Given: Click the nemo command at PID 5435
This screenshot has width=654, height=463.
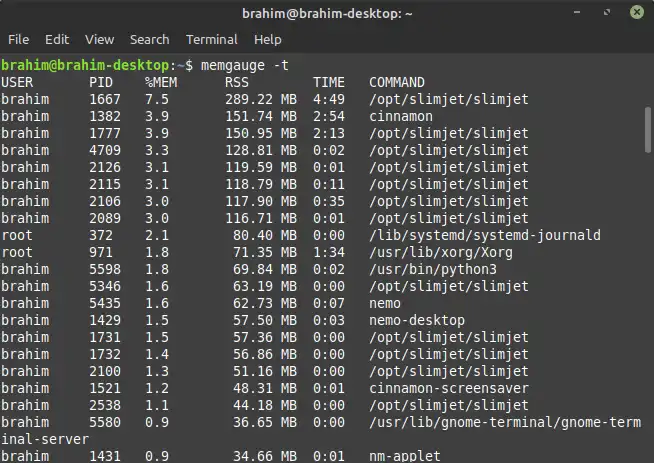Looking at the screenshot, I should point(385,303).
